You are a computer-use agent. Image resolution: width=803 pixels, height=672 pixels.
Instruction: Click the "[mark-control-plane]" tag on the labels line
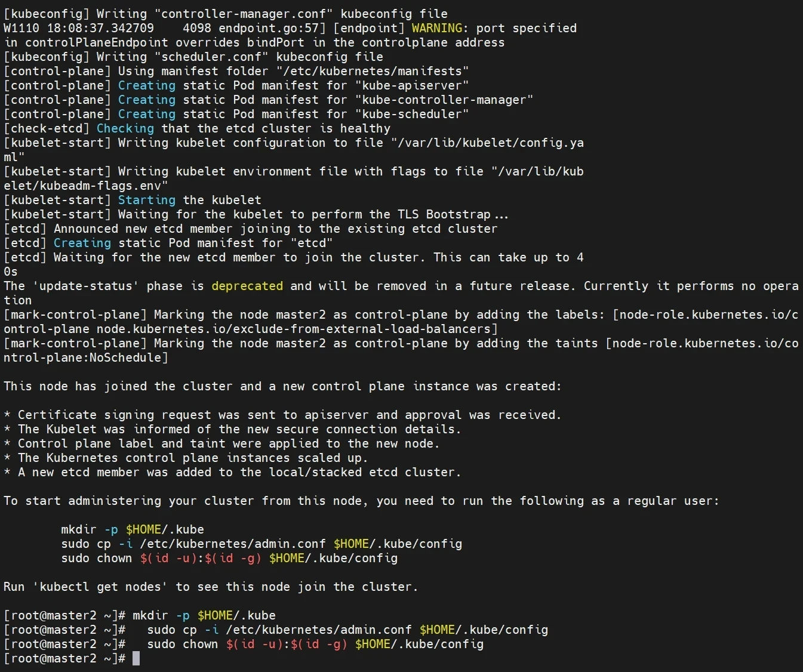click(x=75, y=315)
